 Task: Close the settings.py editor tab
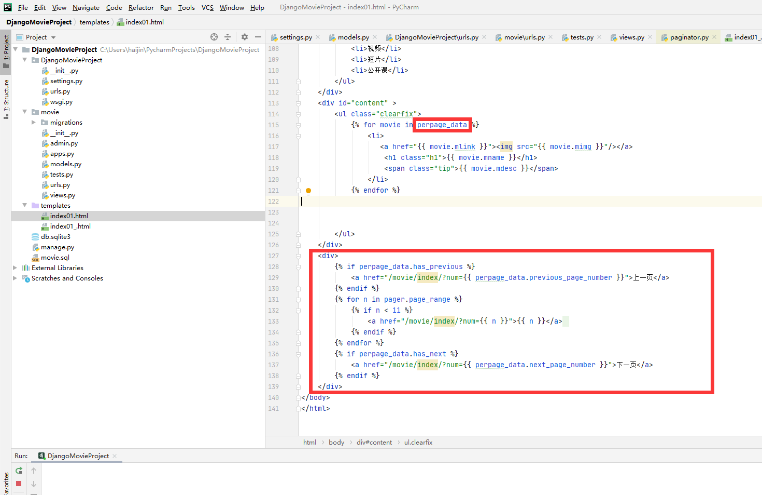(x=318, y=37)
